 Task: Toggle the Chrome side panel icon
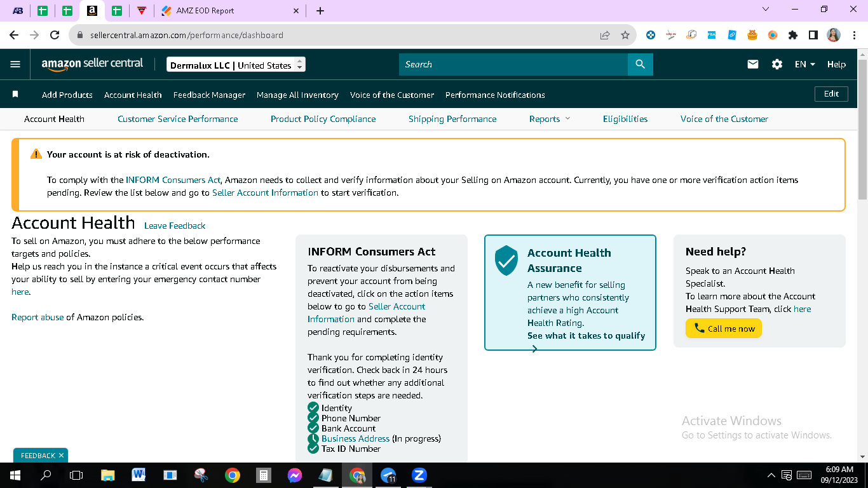(813, 35)
